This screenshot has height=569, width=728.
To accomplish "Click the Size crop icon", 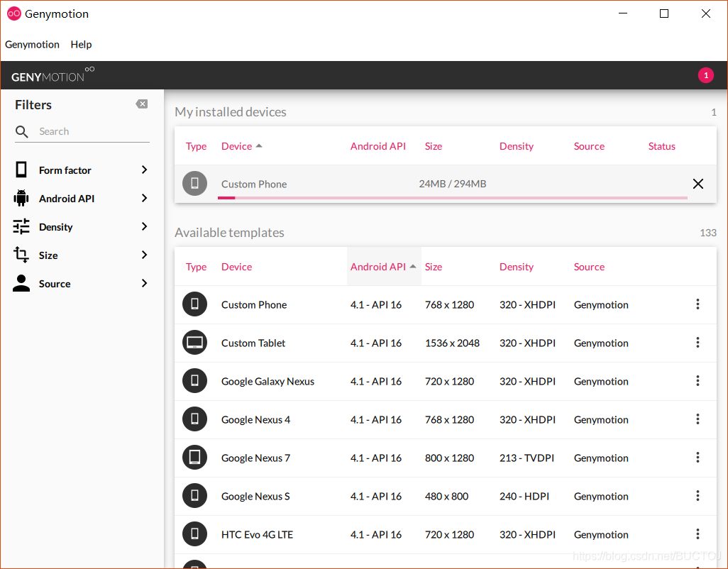I will 21,255.
